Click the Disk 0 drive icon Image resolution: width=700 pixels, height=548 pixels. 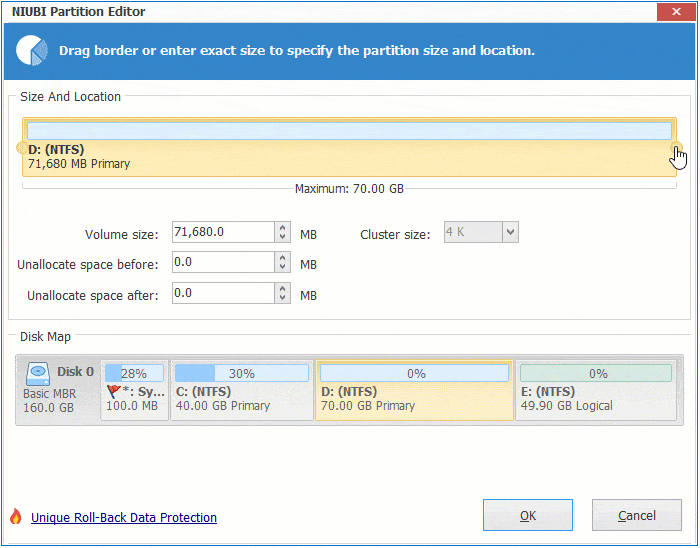click(39, 372)
